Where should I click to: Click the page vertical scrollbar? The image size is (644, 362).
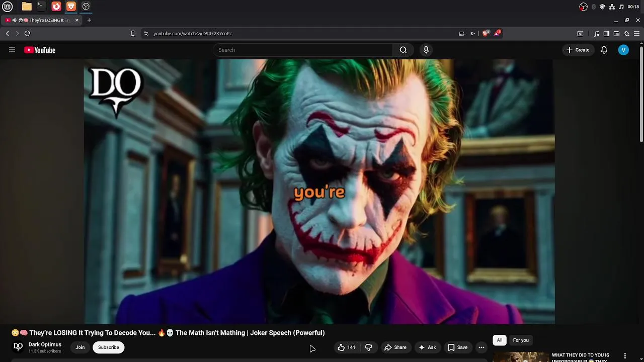click(x=641, y=93)
